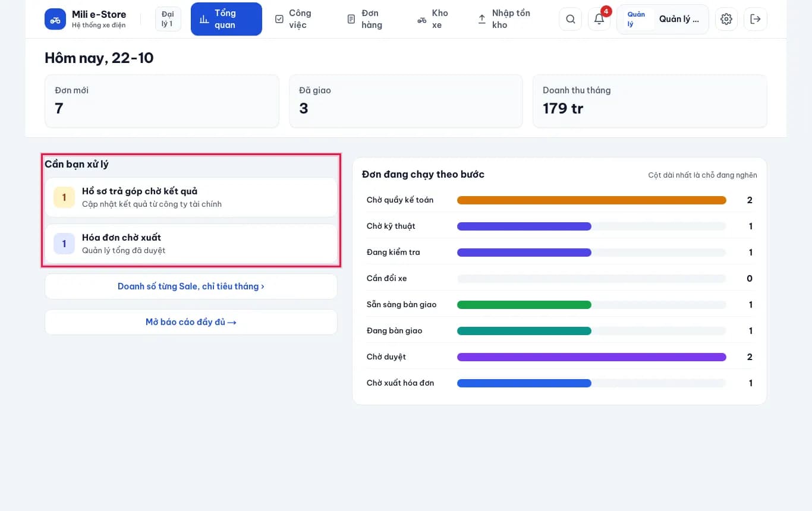Open the Đơn mới summary card

point(162,101)
